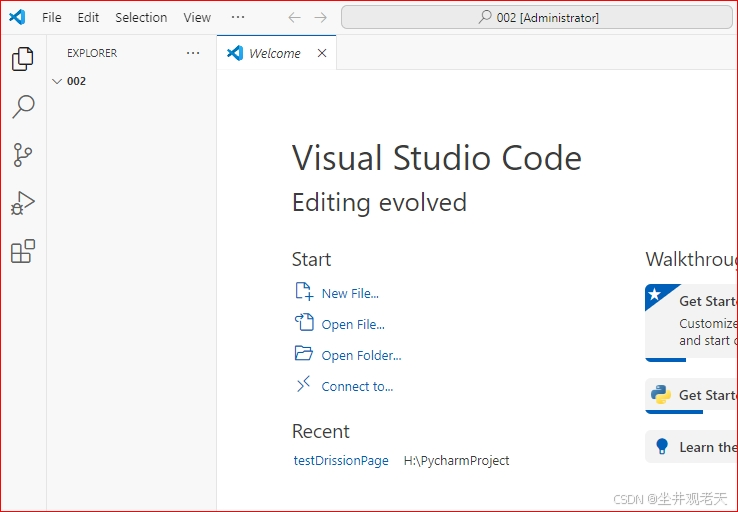Click the VS Code logo in title bar

tap(17, 17)
